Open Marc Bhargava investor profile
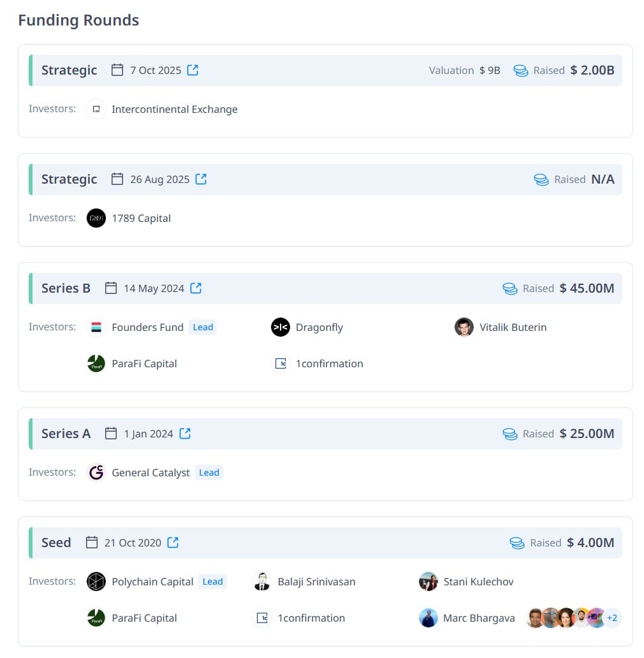644x658 pixels. 479,618
